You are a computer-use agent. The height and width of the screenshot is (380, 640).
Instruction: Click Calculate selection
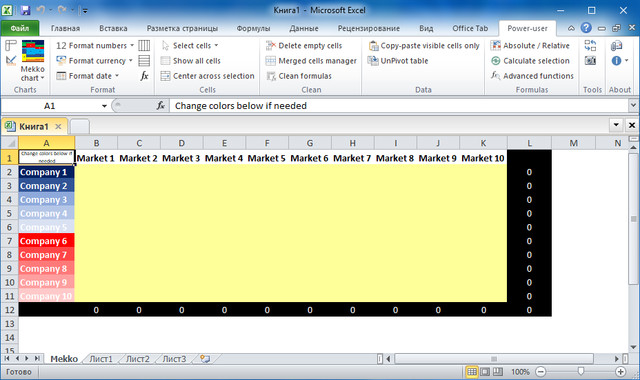pos(530,60)
